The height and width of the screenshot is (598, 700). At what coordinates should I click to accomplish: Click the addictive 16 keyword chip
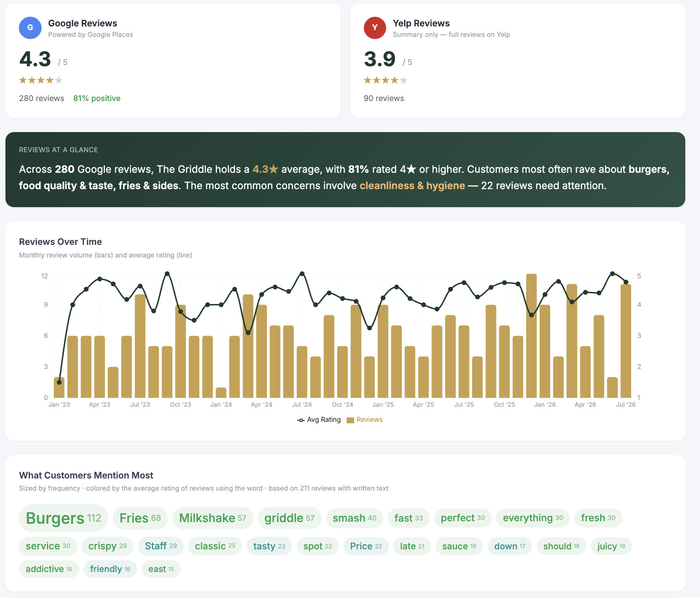[x=49, y=569]
